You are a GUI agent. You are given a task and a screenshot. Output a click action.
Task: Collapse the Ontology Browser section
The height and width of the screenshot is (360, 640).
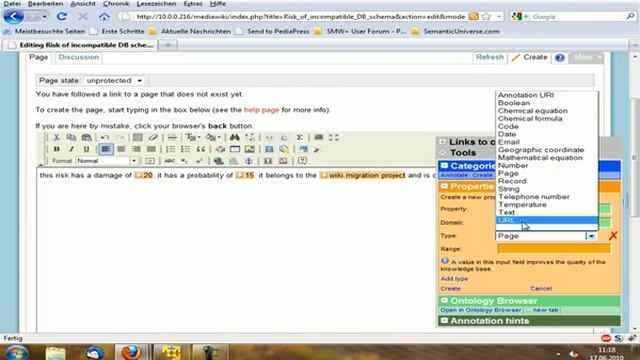coord(444,301)
